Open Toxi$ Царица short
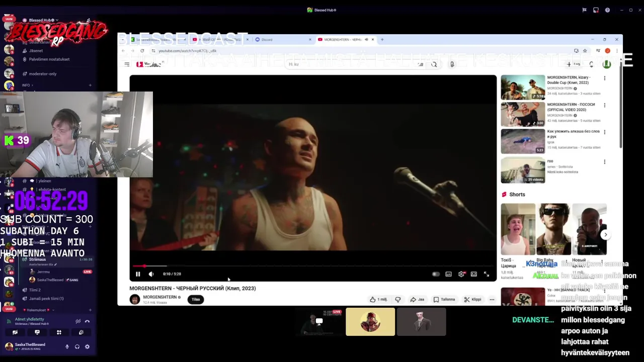644x362 pixels. point(518,229)
